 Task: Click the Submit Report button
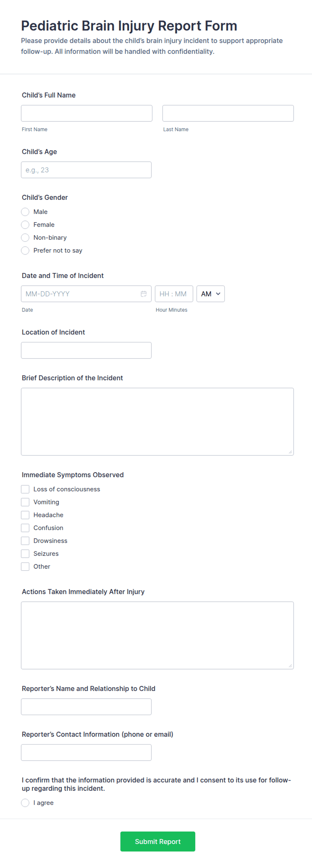pos(158,842)
